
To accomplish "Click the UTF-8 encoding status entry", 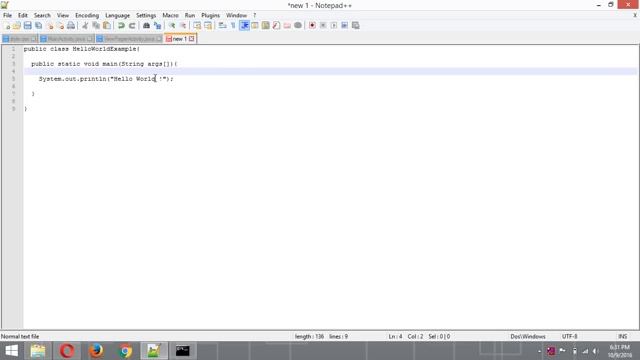I will point(569,337).
